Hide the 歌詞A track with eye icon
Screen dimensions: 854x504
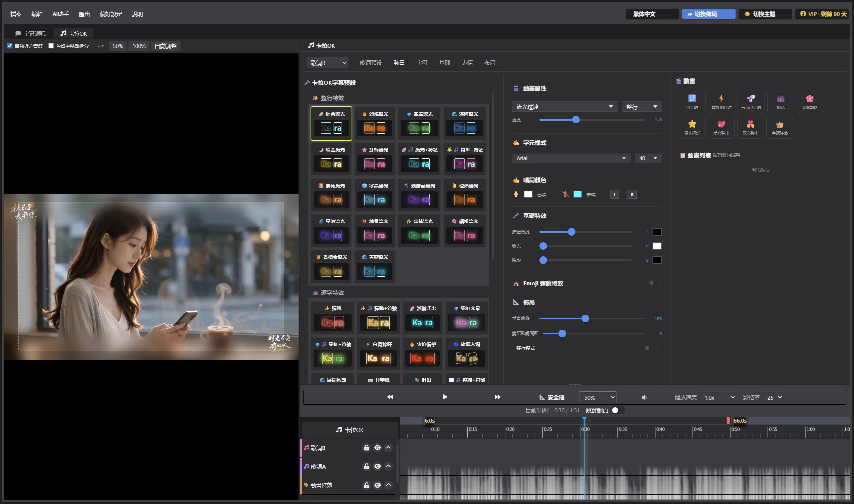(377, 466)
